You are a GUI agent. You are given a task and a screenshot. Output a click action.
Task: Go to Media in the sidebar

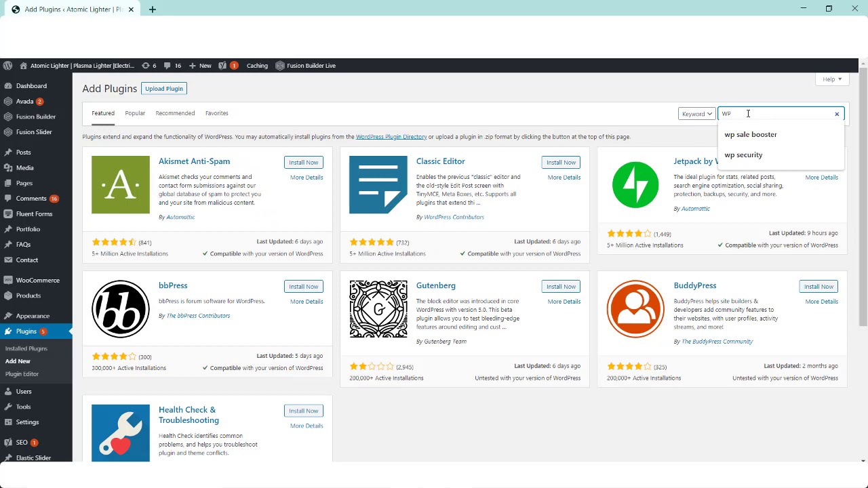tap(24, 167)
